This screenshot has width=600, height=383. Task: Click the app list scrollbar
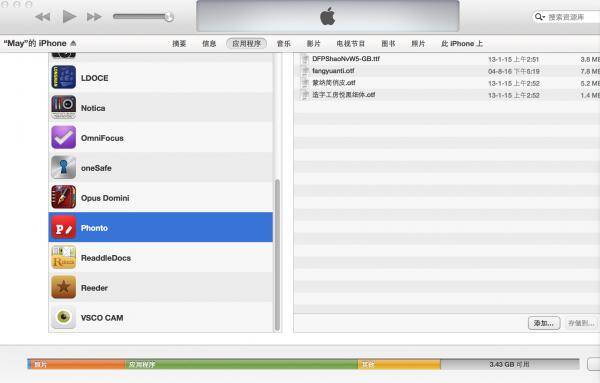pyautogui.click(x=277, y=254)
